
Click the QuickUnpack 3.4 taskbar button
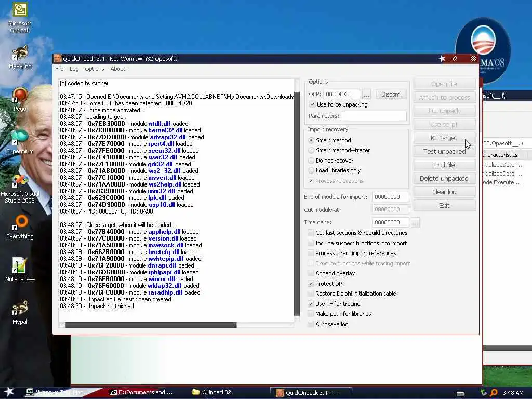(x=311, y=393)
